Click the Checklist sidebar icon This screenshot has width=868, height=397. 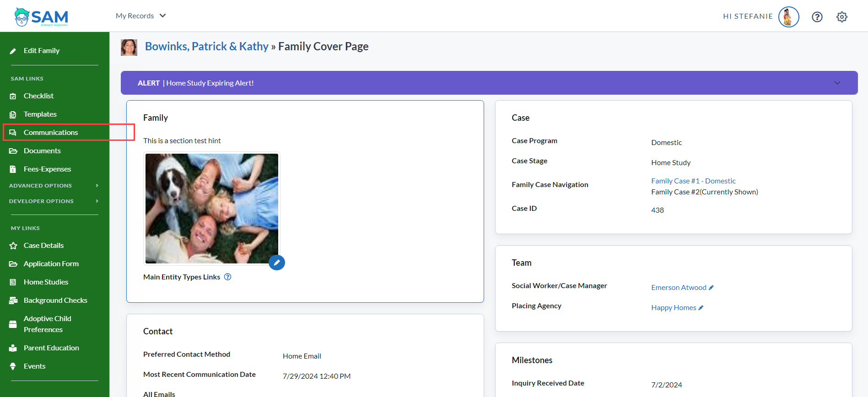(13, 96)
